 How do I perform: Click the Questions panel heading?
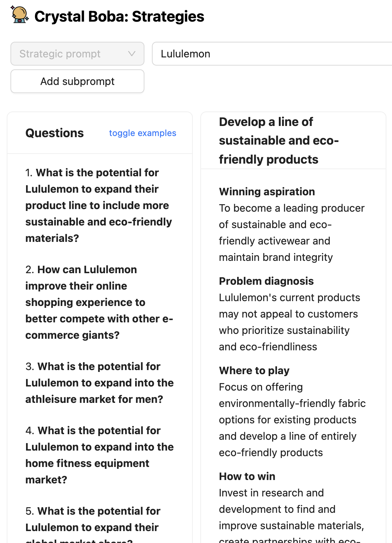pos(55,133)
